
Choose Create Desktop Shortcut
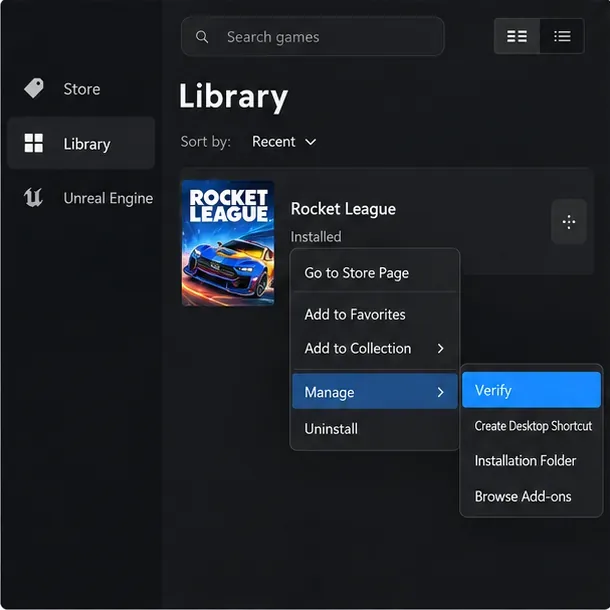[x=531, y=426]
